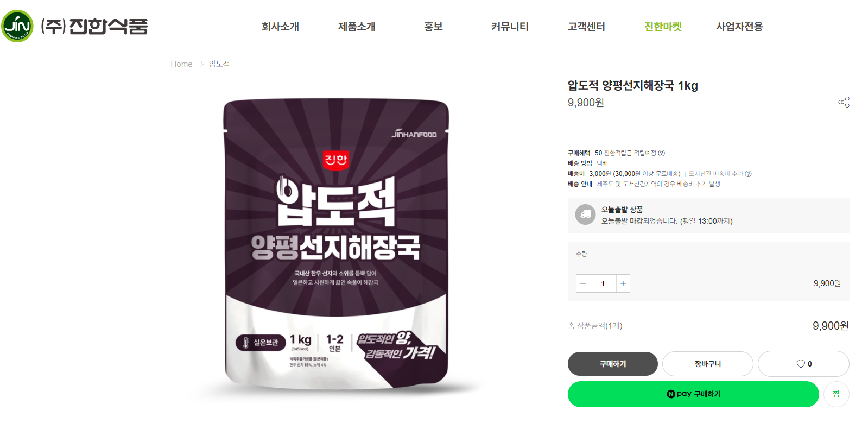The width and height of the screenshot is (868, 423).
Task: Select the green 진한마켓 menu
Action: (x=663, y=27)
